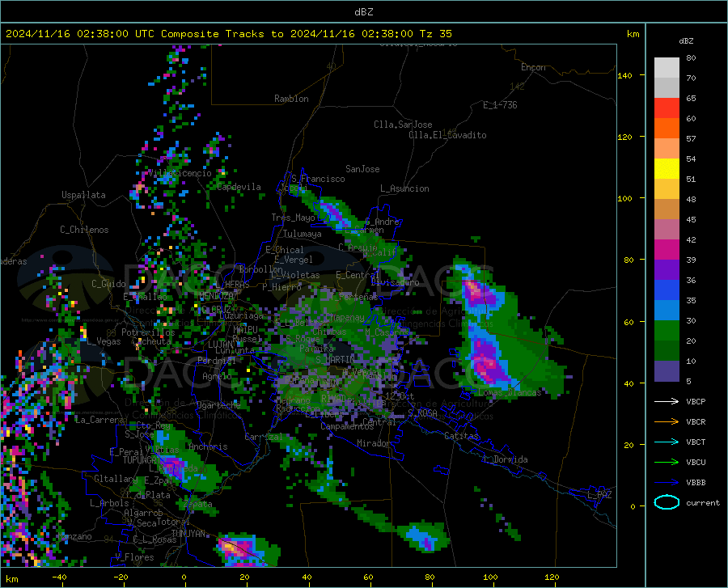This screenshot has width=728, height=588.
Task: Click the 'Villavicencio' map label
Action: tap(180, 173)
